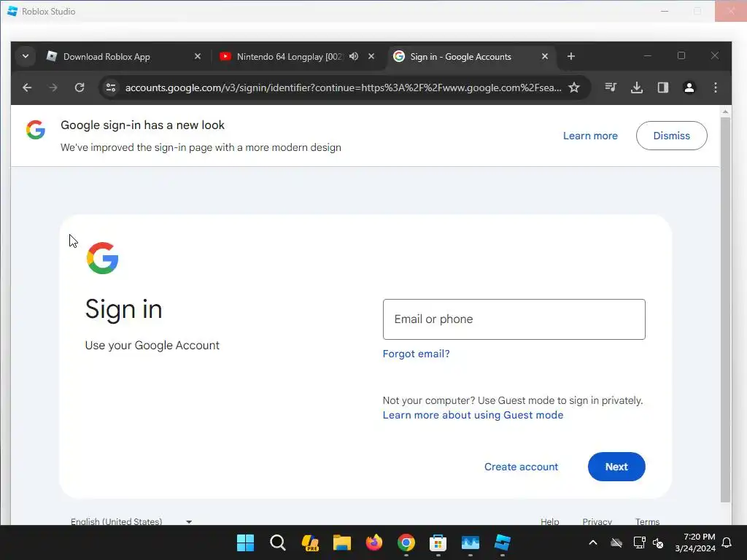Click the Email or phone field
This screenshot has width=747, height=560.
[x=514, y=319]
